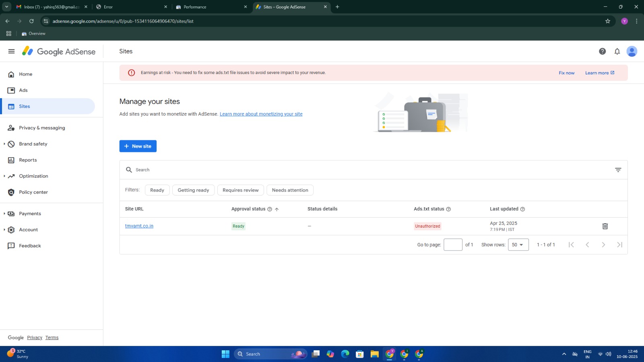The image size is (644, 362).
Task: Open the Privacy link in footer
Action: [x=35, y=337]
